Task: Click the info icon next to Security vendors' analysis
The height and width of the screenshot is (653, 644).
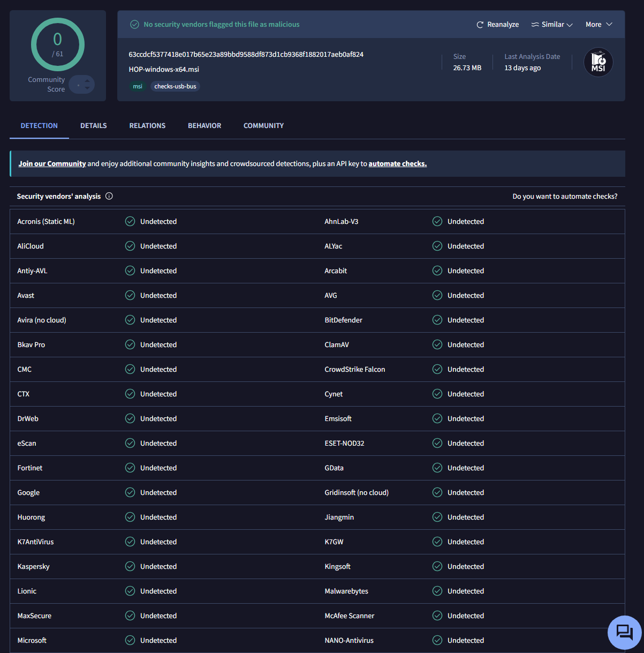Action: point(109,196)
